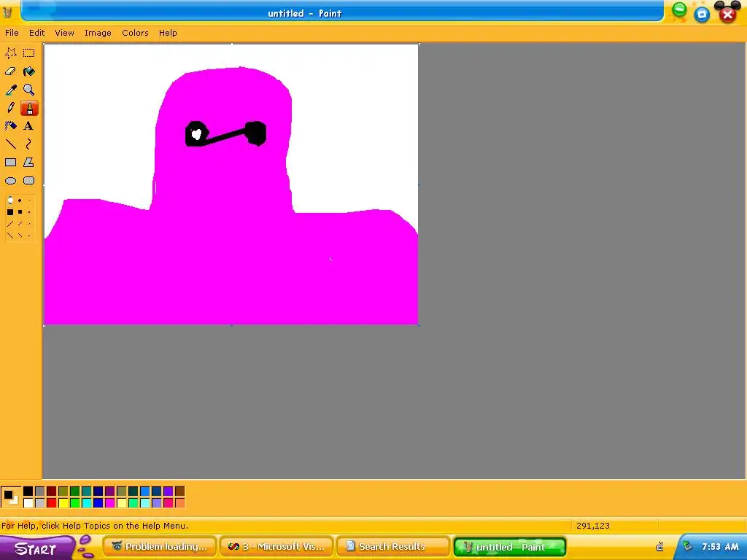This screenshot has height=560, width=747.
Task: Pick the Fill With Color bucket tool
Action: point(29,71)
